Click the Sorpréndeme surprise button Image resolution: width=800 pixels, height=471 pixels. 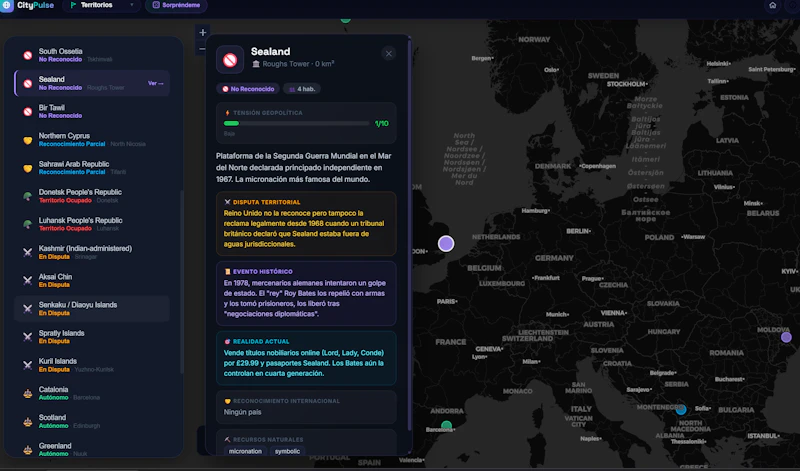pyautogui.click(x=176, y=5)
